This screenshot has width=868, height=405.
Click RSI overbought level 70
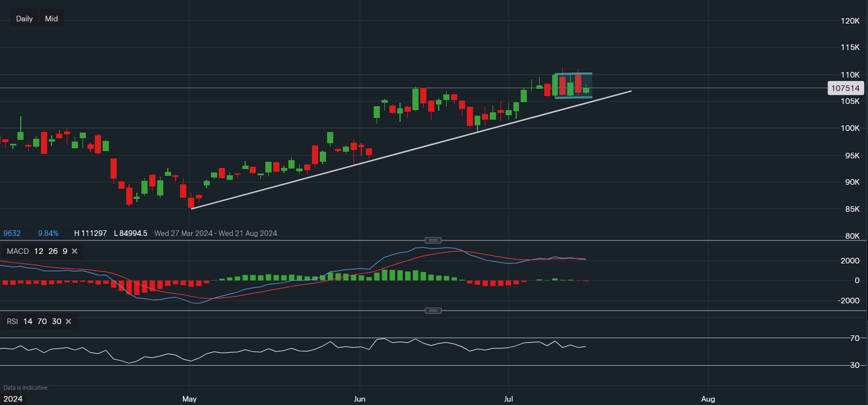[42, 321]
